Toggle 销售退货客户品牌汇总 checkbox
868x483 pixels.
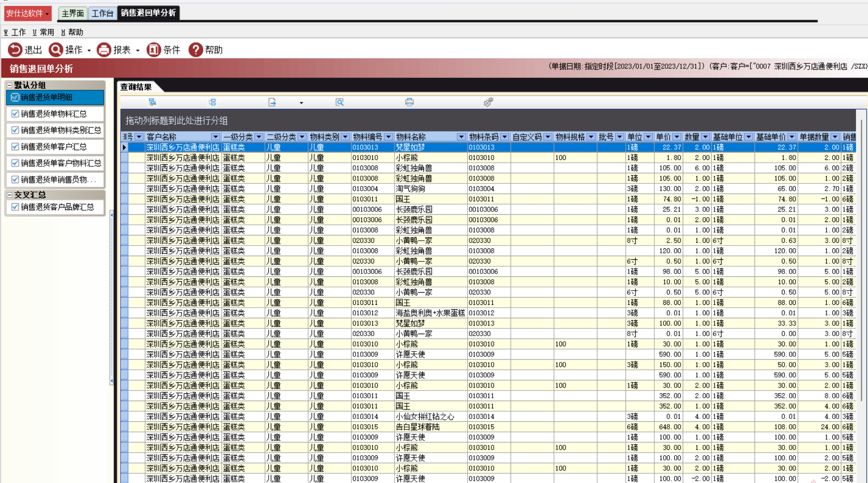tap(15, 207)
